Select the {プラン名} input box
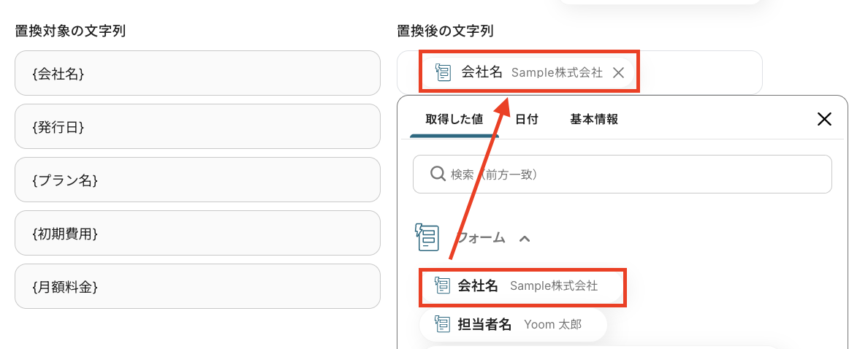Screen dimensions: 868x349 (x=197, y=180)
